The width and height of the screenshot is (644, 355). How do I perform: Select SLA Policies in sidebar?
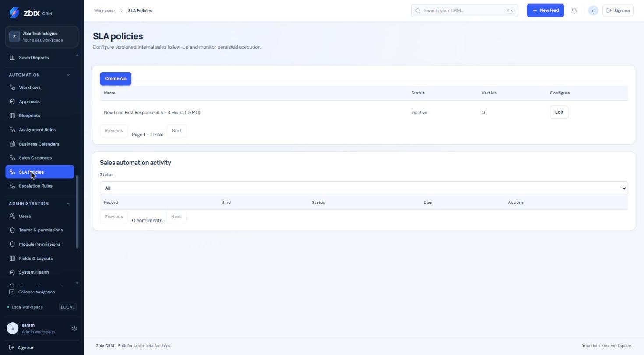40,172
